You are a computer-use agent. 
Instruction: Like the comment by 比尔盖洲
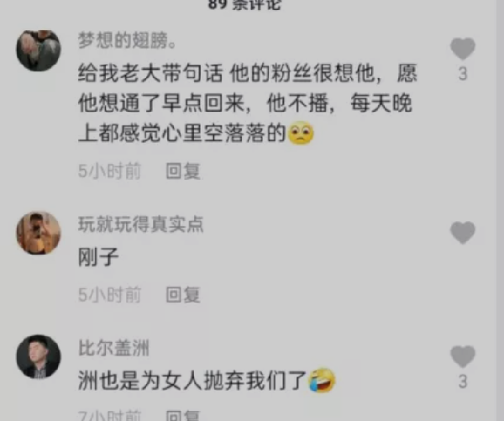[463, 356]
